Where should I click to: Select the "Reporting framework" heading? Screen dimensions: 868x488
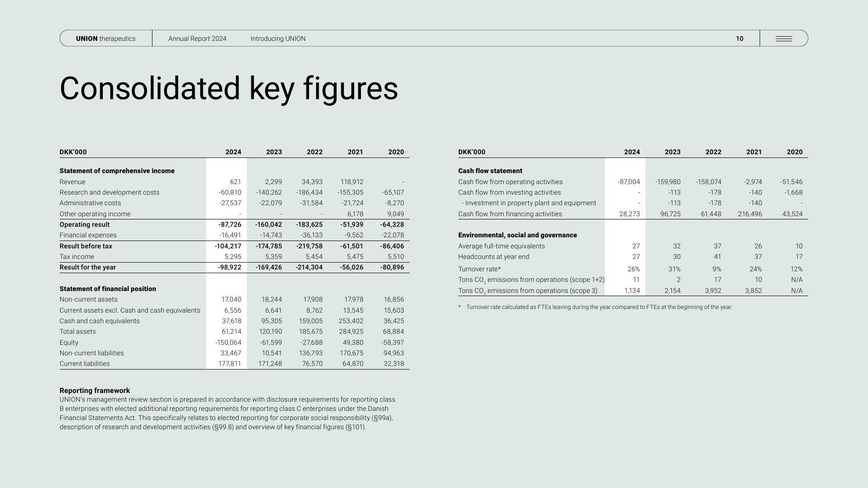(x=95, y=391)
